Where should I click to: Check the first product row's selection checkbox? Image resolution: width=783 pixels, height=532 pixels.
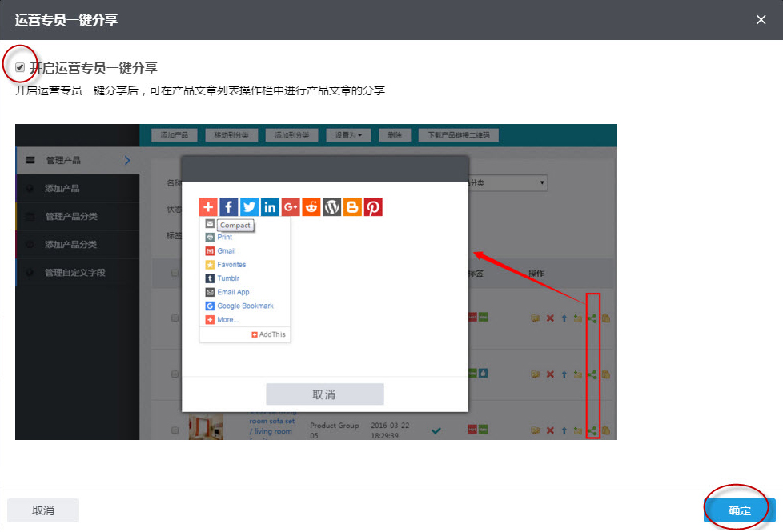pos(175,318)
